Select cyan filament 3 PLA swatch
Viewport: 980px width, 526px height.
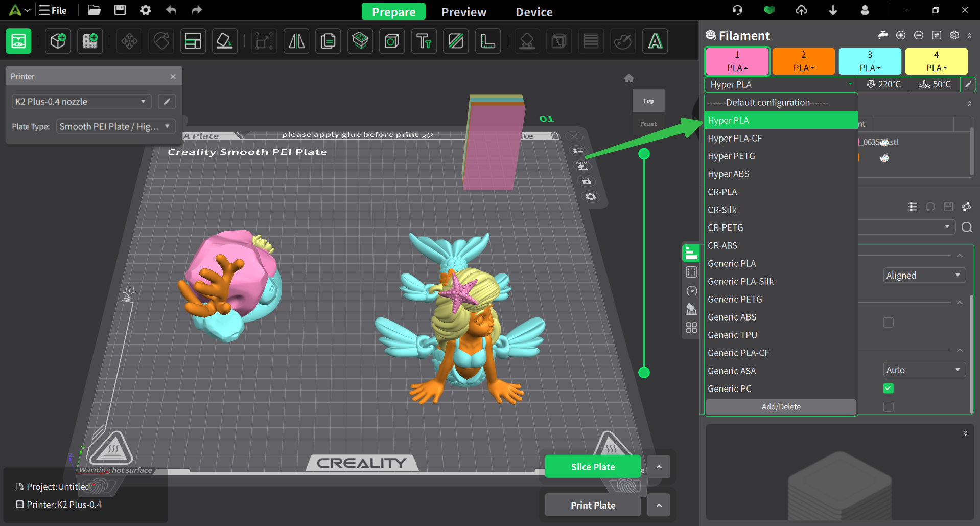[x=870, y=61]
